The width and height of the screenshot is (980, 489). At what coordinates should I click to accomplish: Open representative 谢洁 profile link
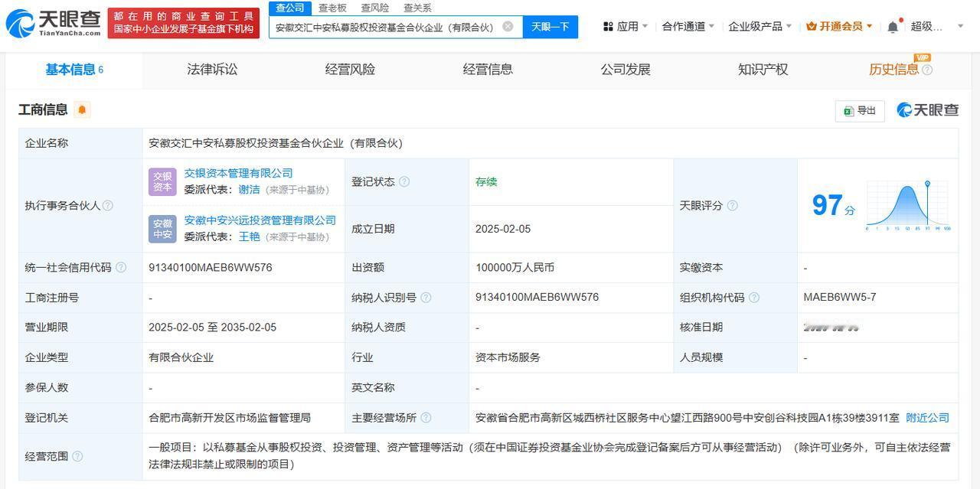[249, 190]
